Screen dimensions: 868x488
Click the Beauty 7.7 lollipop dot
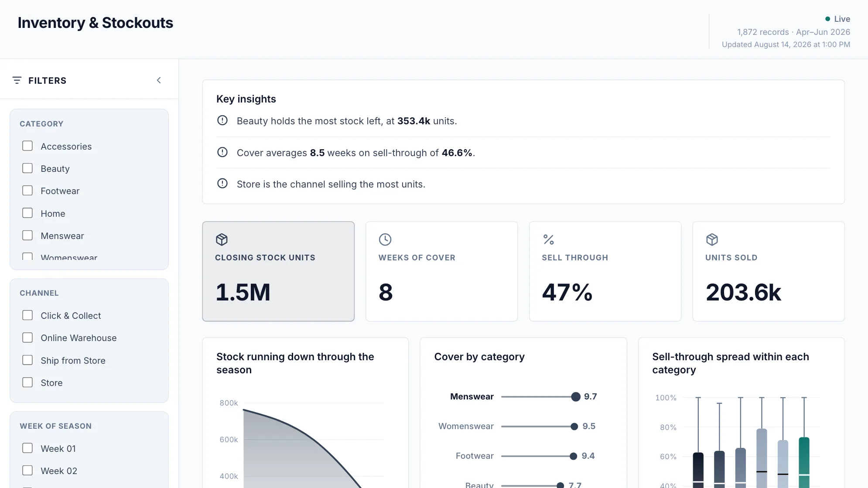coord(560,485)
